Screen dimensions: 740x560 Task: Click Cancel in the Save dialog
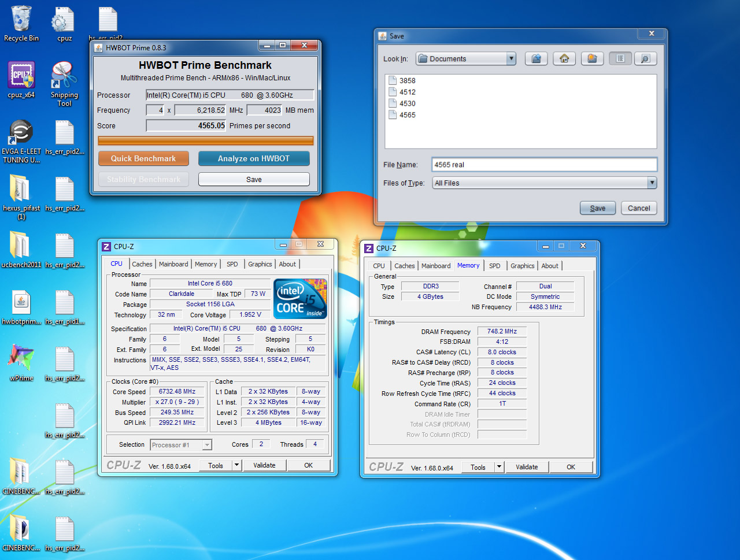[x=638, y=208]
